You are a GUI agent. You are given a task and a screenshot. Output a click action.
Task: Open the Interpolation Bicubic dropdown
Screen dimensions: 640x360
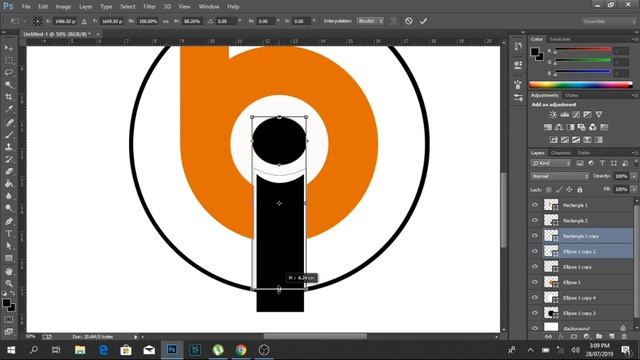tap(370, 21)
